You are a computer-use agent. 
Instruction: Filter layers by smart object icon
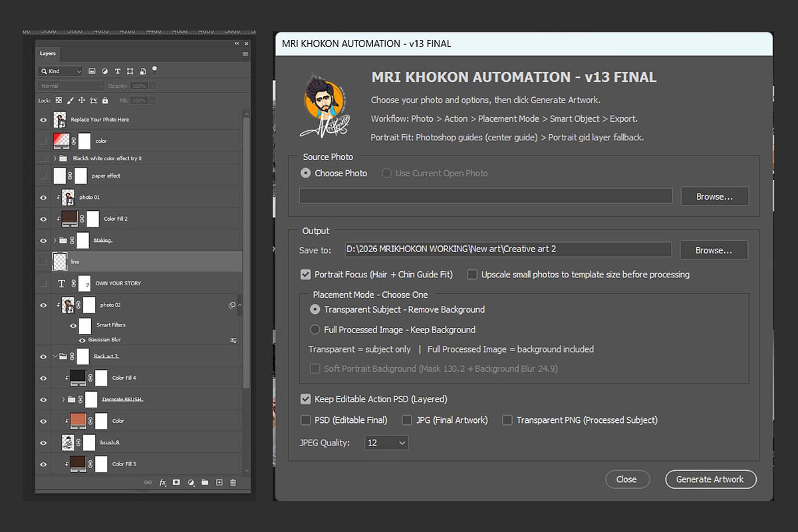(x=142, y=71)
